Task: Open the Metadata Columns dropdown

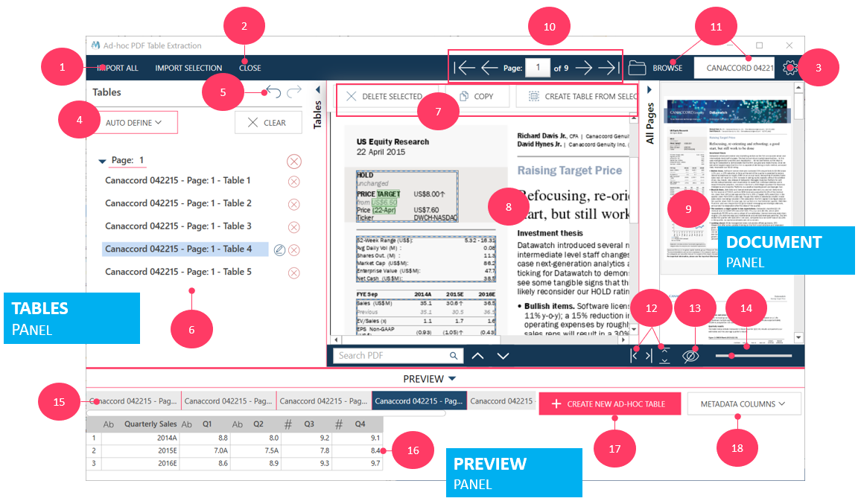Action: coord(743,404)
